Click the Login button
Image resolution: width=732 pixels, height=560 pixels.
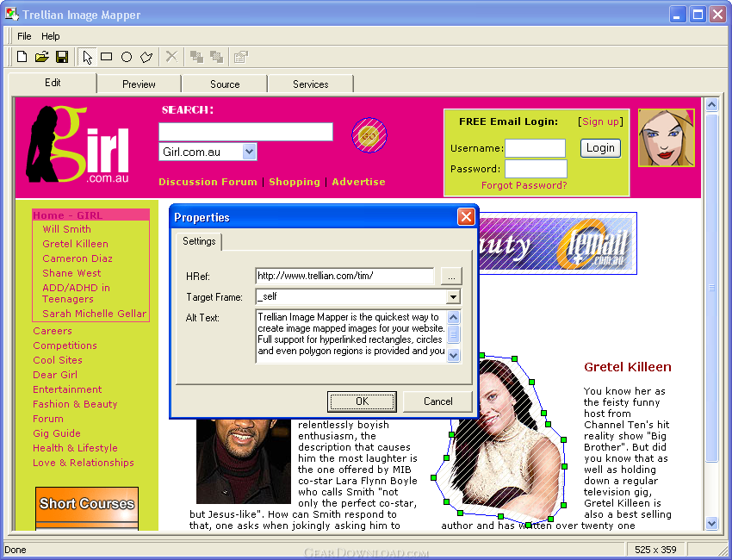click(x=600, y=148)
